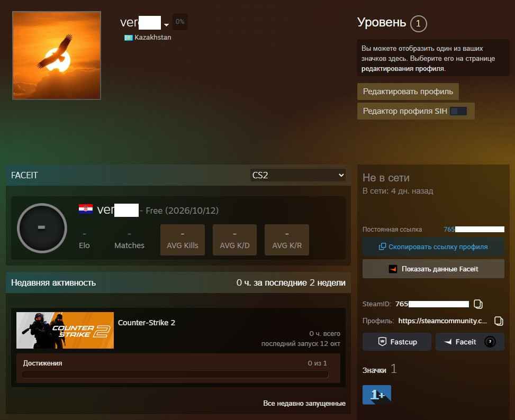
Task: Click the orange Faceit logo icon
Action: pos(393,269)
